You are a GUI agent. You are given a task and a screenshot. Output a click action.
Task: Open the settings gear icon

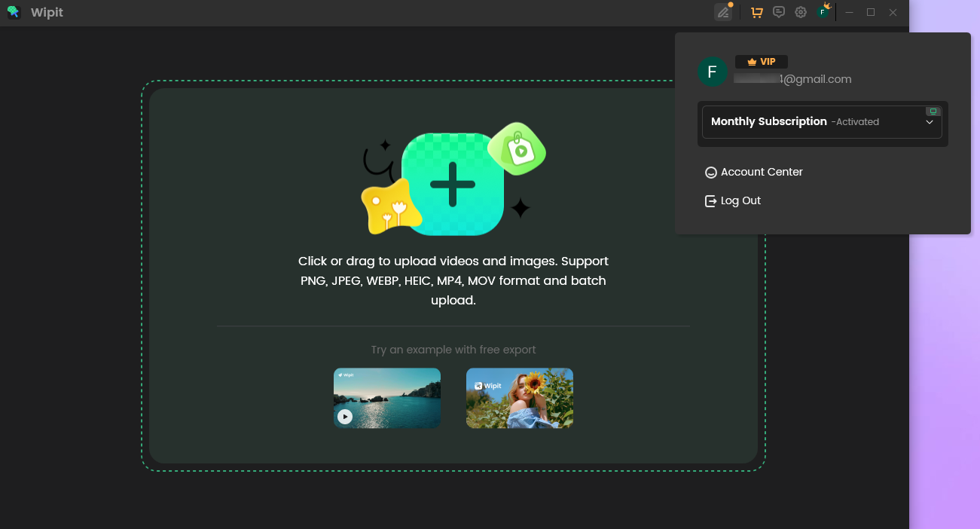click(x=801, y=12)
